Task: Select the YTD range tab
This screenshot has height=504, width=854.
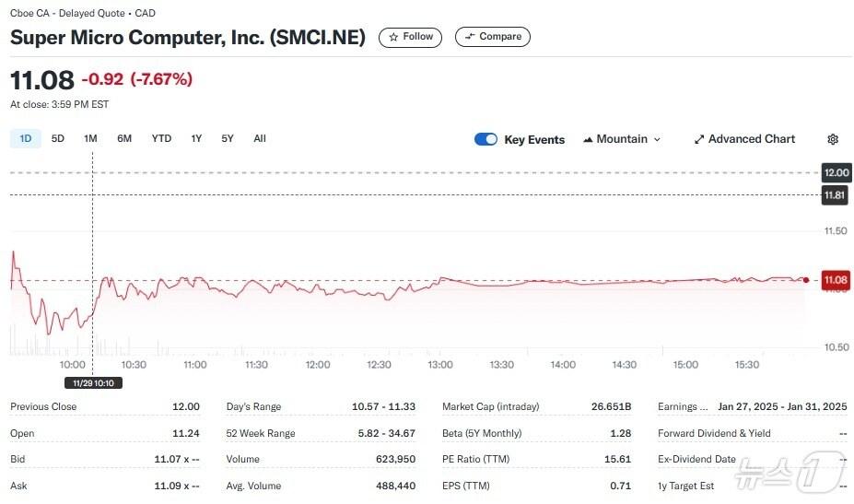Action: point(161,138)
